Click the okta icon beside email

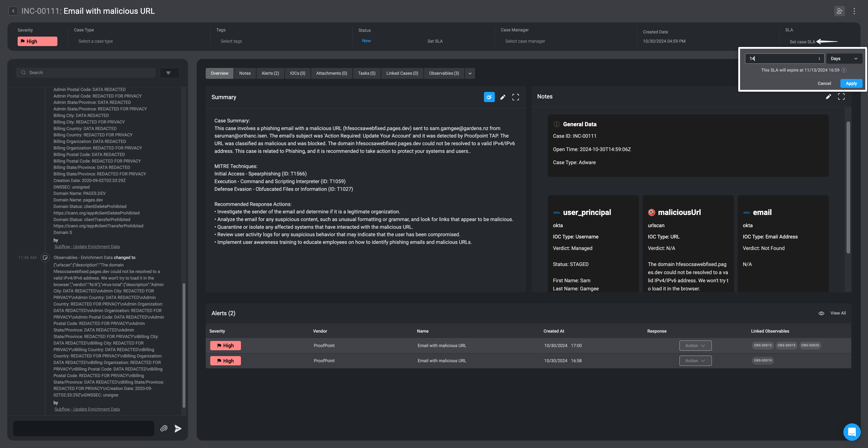(x=746, y=212)
